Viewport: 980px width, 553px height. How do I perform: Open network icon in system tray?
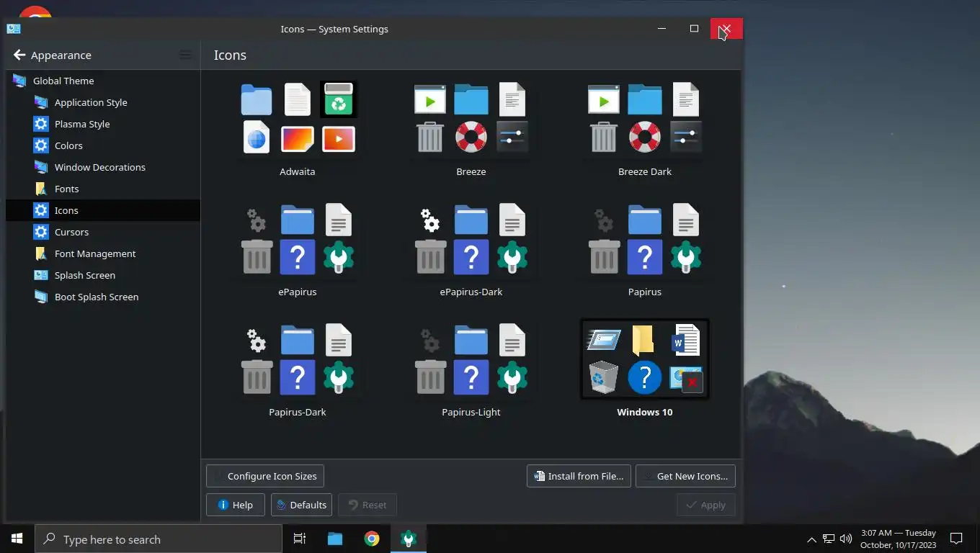(829, 539)
